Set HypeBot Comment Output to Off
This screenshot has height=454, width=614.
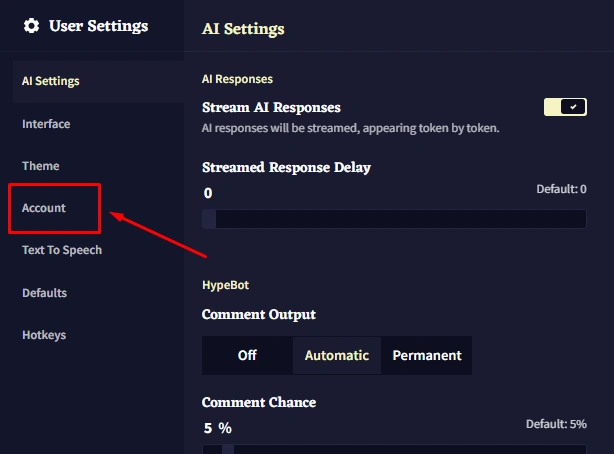coord(247,355)
